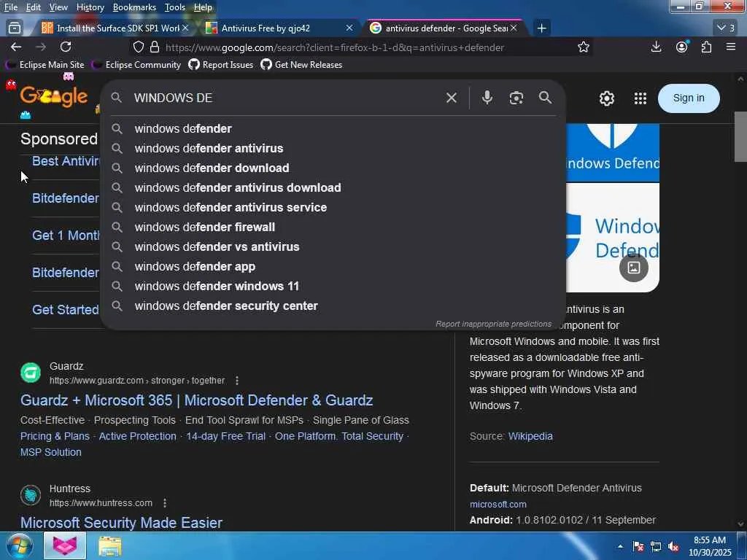Screen dimensions: 747x560
Task: Open the Wikipedia source link
Action: (530, 436)
